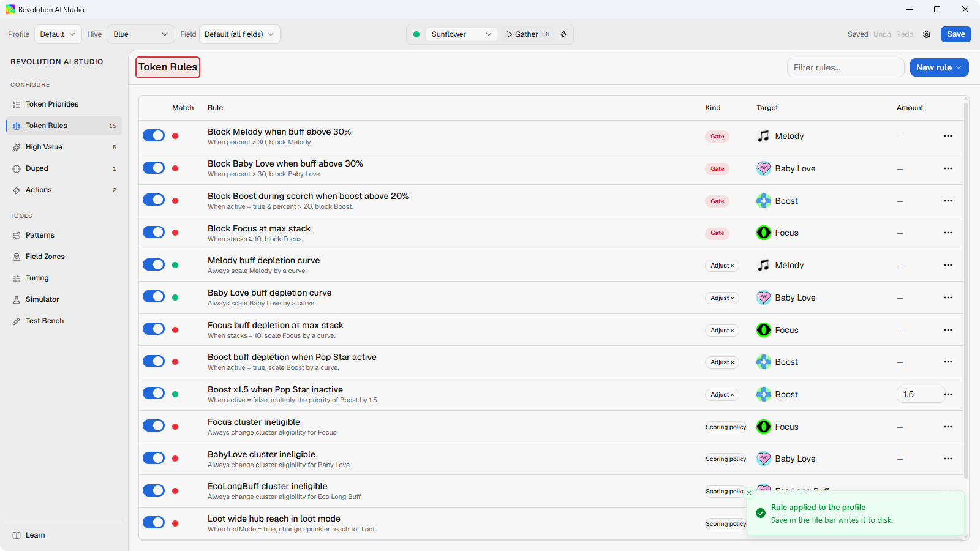Click Token Priorities sidebar icon
This screenshot has width=980, height=551.
(x=17, y=105)
